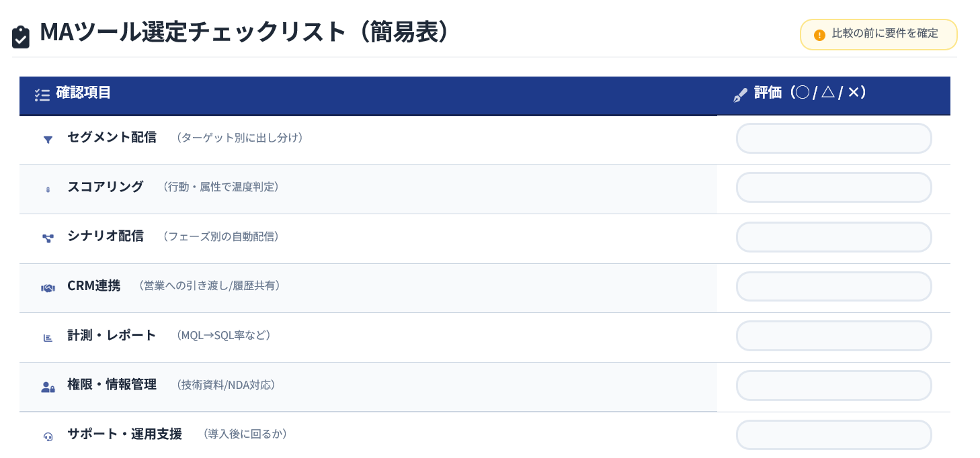
Task: Click the 計測・レポート evaluation field
Action: (833, 336)
